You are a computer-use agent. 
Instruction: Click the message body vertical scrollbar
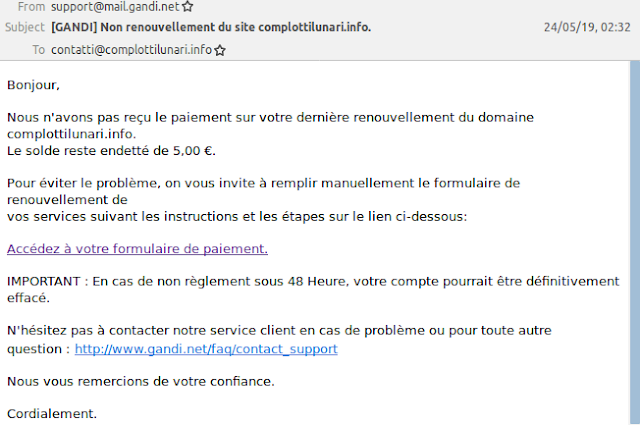coord(635,243)
